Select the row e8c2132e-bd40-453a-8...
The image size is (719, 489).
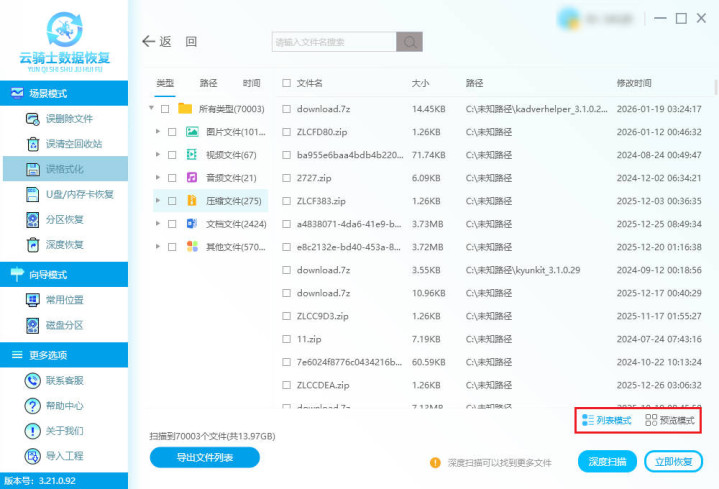coord(492,247)
